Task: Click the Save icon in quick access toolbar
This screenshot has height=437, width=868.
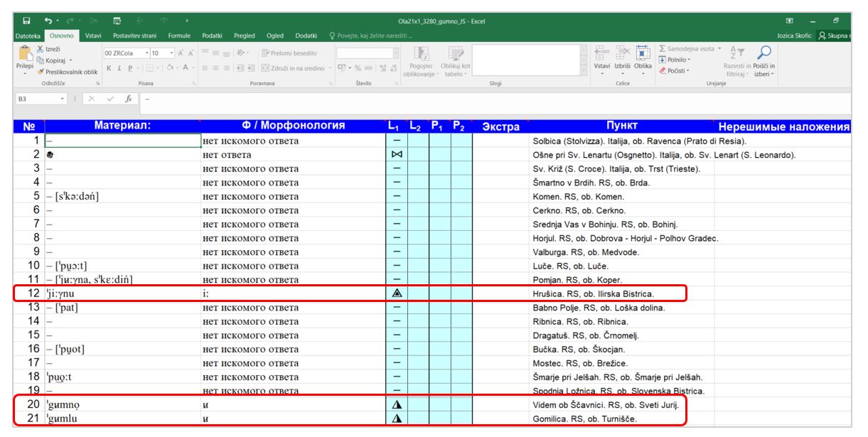Action: pyautogui.click(x=26, y=21)
